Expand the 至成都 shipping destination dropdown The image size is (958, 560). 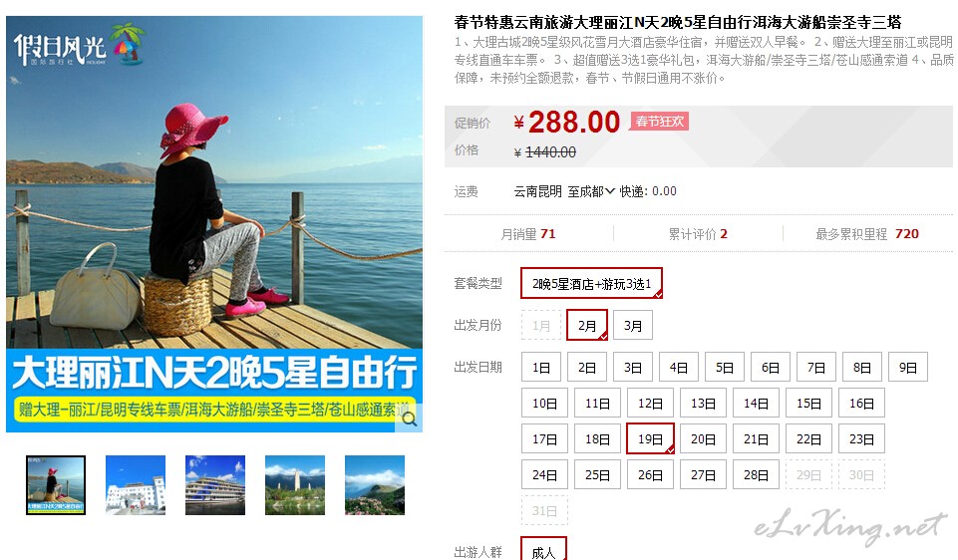click(591, 191)
